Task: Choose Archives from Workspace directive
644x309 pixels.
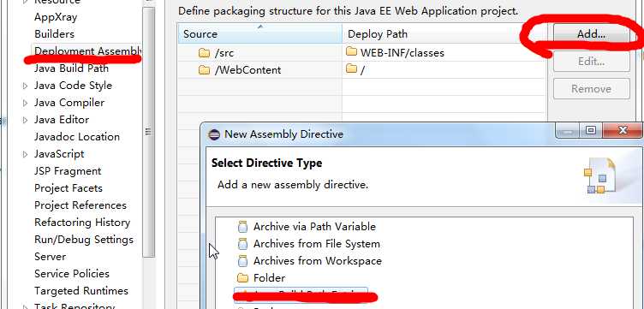Action: [318, 261]
